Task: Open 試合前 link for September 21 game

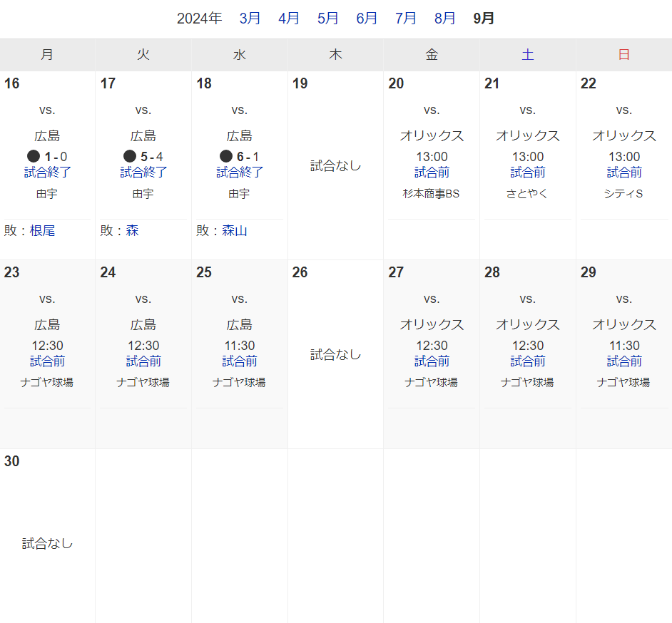Action: pos(528,172)
